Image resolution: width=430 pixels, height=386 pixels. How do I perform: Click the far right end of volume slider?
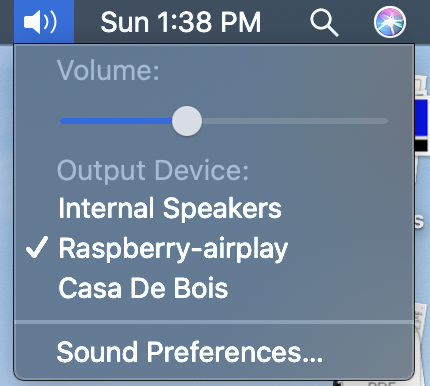tap(386, 121)
